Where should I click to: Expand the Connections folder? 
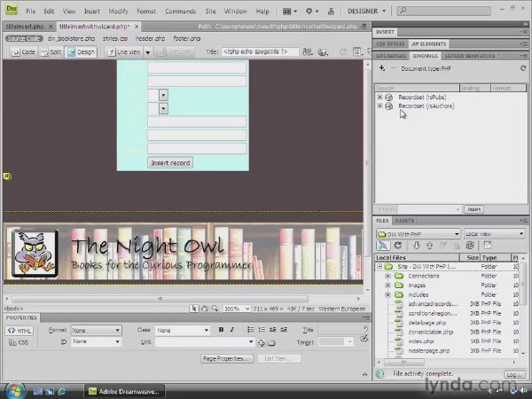[387, 276]
